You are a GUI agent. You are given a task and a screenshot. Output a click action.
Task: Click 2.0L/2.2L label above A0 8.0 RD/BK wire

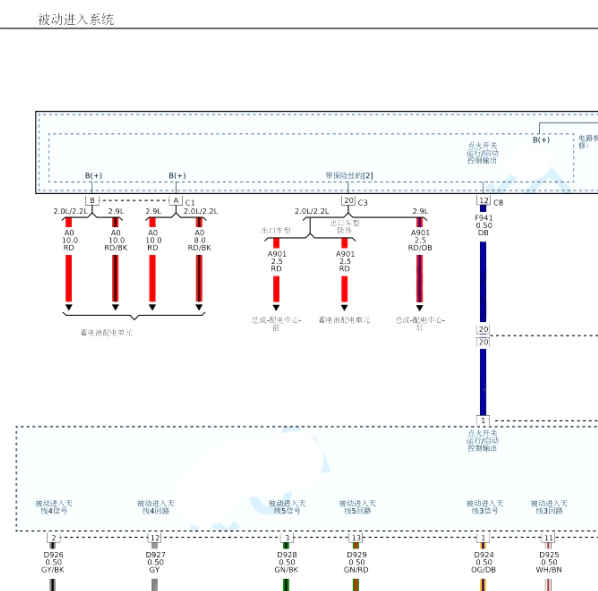pos(201,211)
